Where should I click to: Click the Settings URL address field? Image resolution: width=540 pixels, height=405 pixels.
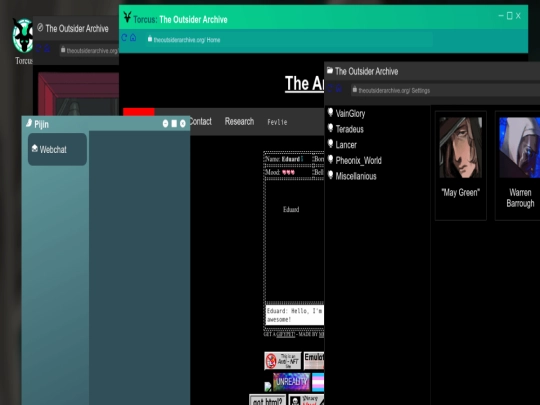[x=445, y=91]
